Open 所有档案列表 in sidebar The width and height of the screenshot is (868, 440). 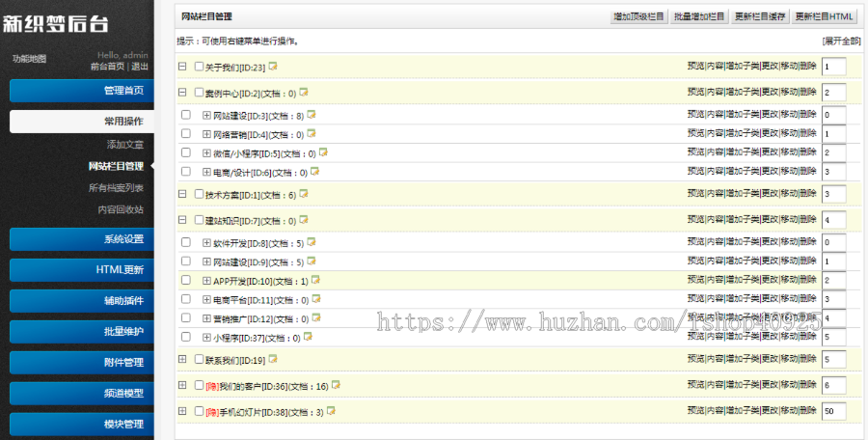(x=117, y=188)
